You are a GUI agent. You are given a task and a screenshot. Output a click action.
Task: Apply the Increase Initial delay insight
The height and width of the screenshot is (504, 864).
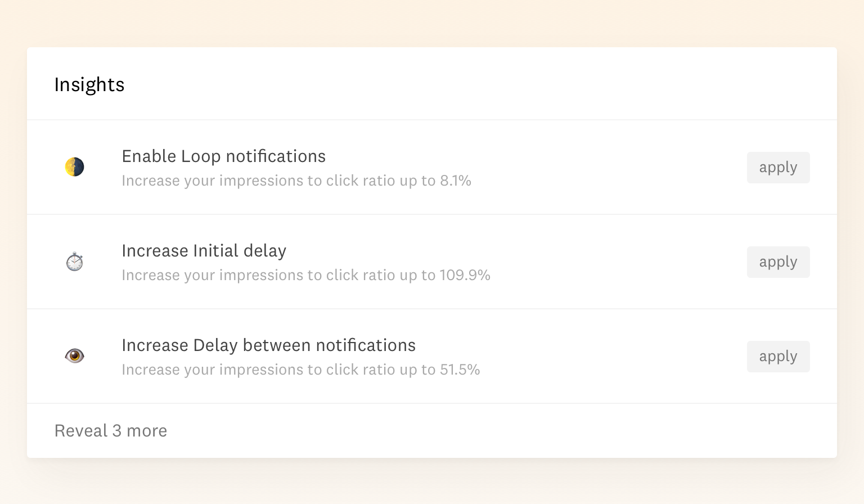point(778,262)
